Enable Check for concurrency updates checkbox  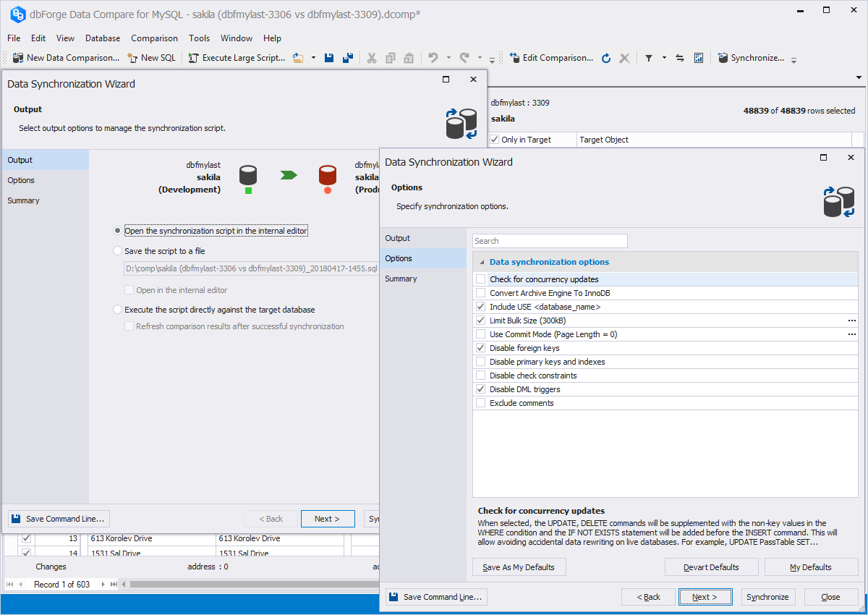pyautogui.click(x=481, y=279)
